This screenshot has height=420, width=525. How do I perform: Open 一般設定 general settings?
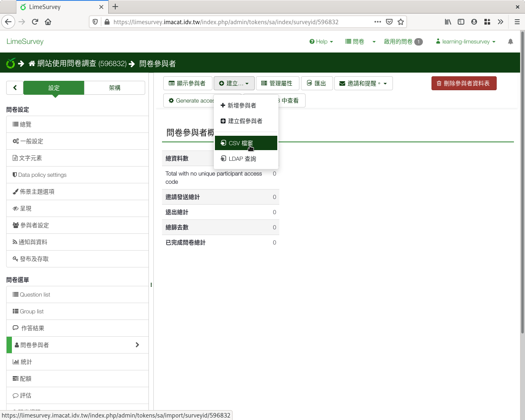click(x=78, y=141)
